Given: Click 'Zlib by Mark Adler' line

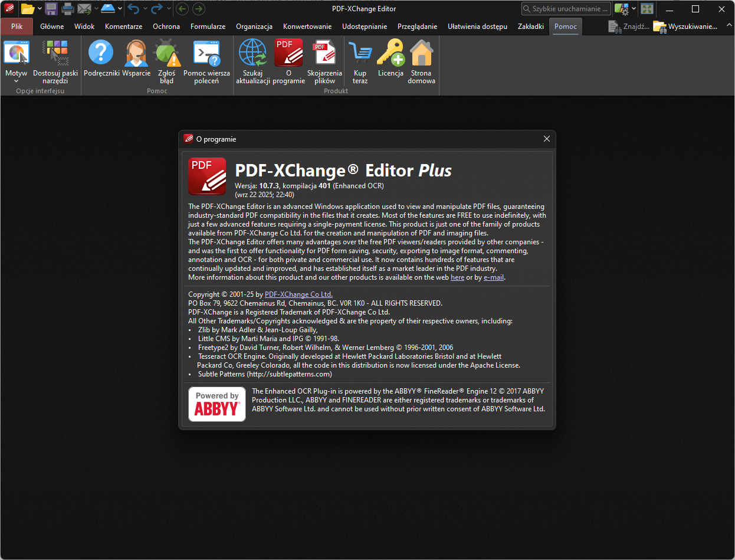Looking at the screenshot, I should click(x=258, y=330).
